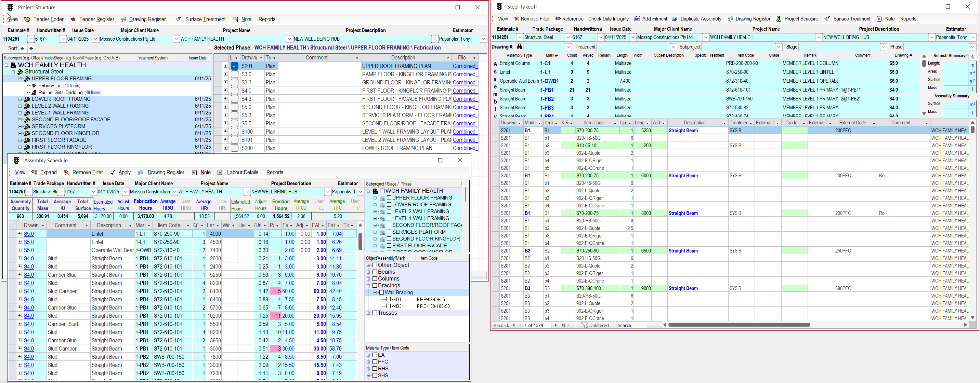Check SERVICES PLATFORM in Assembly Schedule filter
This screenshot has height=383, width=980.
tap(389, 232)
